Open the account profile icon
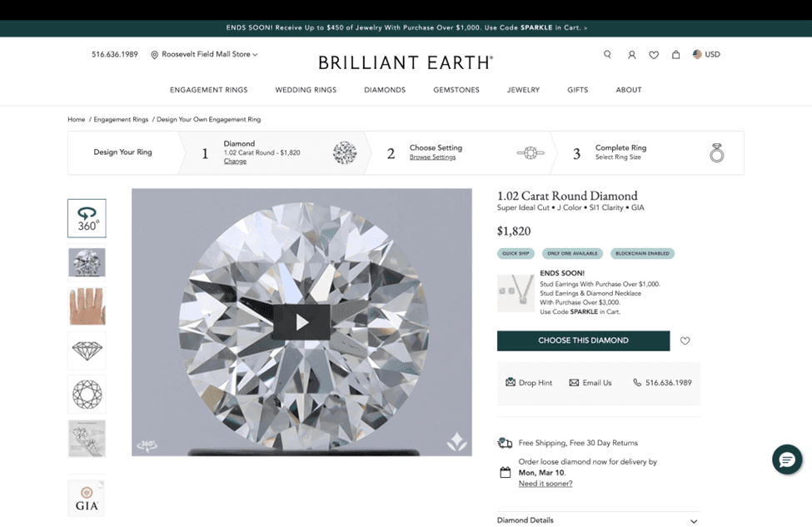Screen dimensions: 812x527 pyautogui.click(x=632, y=54)
